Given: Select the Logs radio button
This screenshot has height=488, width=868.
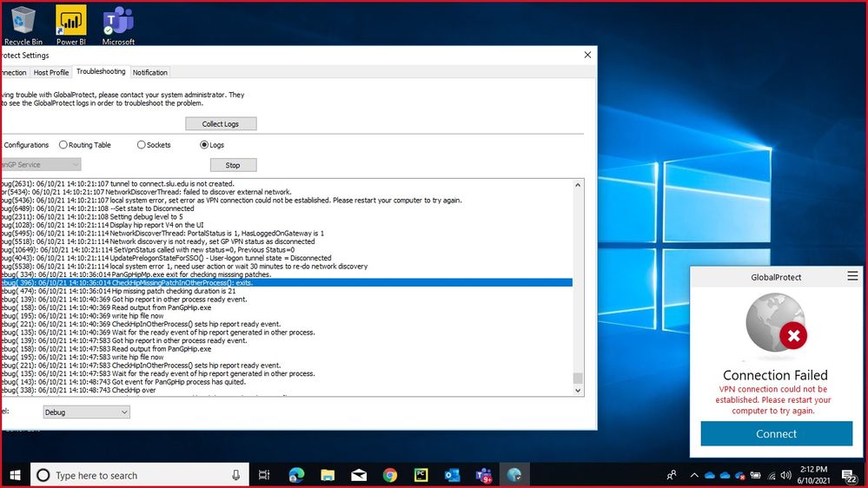Looking at the screenshot, I should (x=205, y=145).
